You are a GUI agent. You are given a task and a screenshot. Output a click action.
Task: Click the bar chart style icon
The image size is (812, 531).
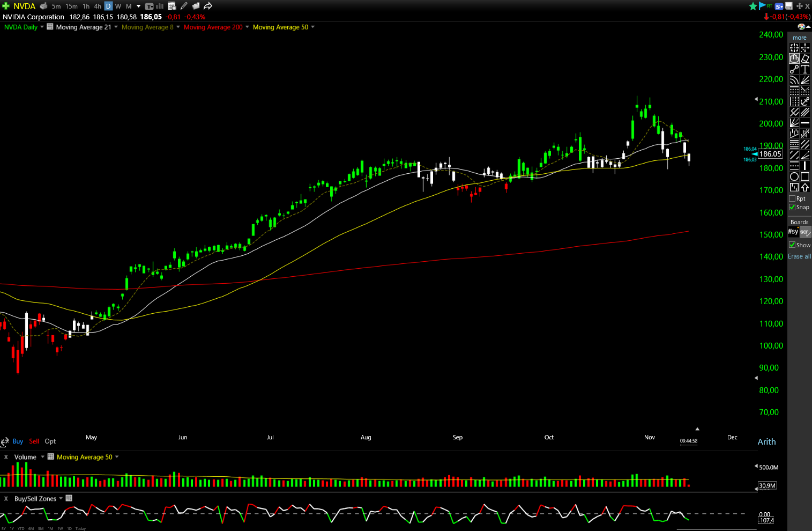[160, 6]
